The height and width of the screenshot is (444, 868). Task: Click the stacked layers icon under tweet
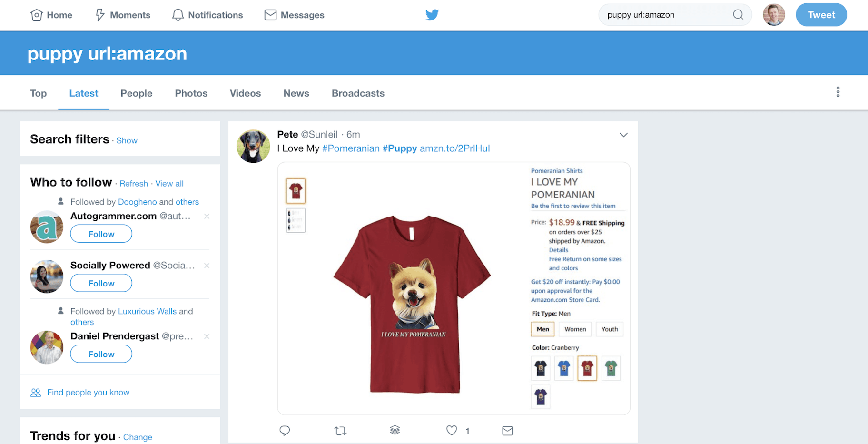click(395, 430)
